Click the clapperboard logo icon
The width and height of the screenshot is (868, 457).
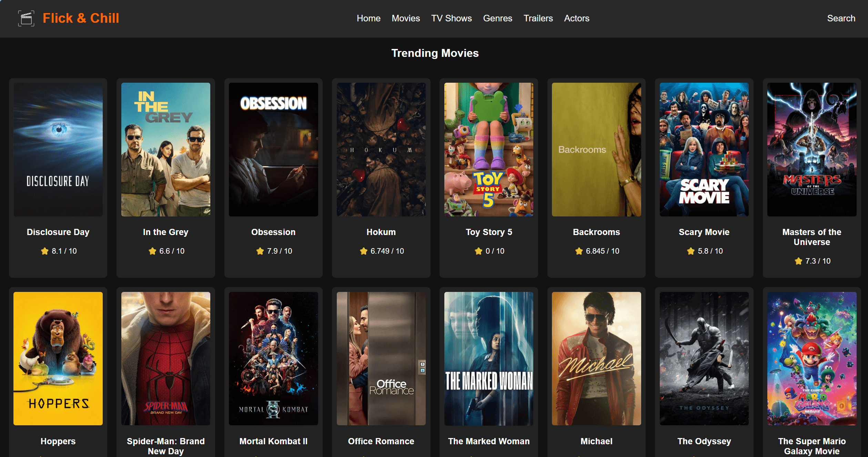pyautogui.click(x=26, y=18)
